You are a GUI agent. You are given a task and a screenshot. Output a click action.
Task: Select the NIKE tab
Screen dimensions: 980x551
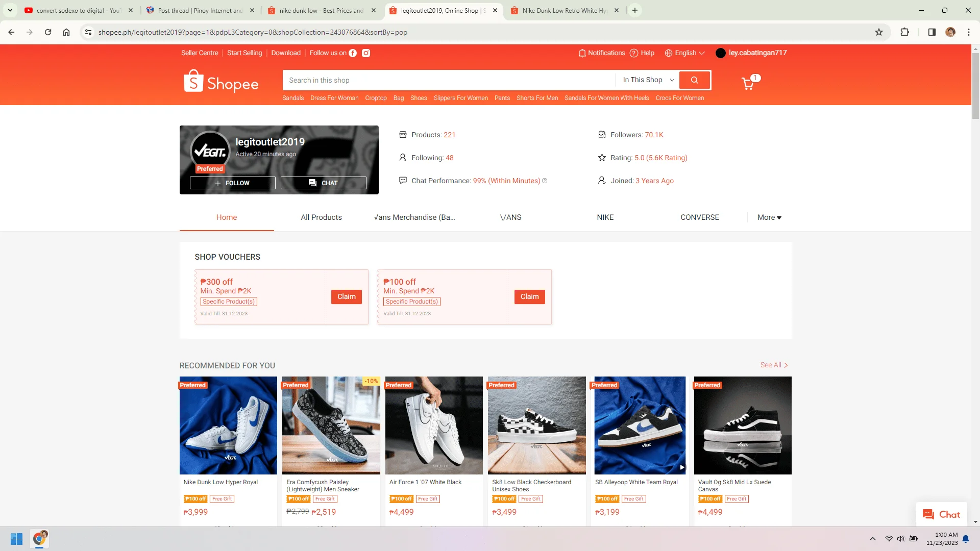tap(605, 217)
